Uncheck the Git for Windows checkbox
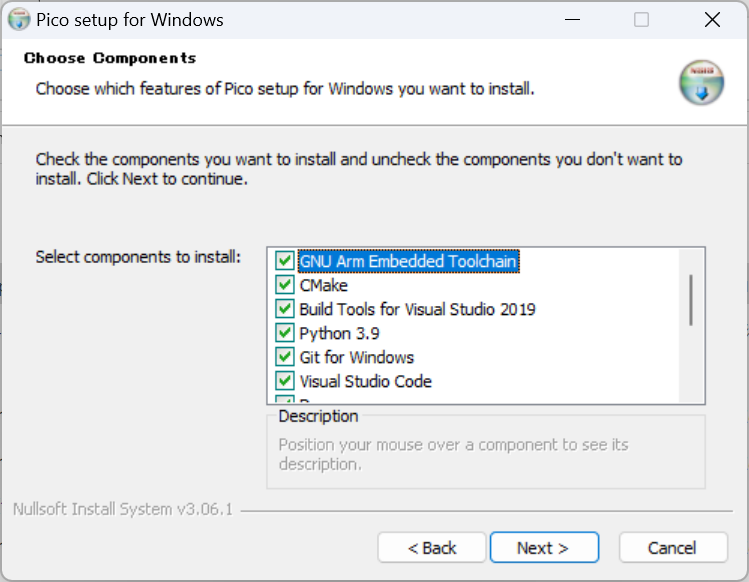Viewport: 749px width, 582px height. tap(285, 356)
